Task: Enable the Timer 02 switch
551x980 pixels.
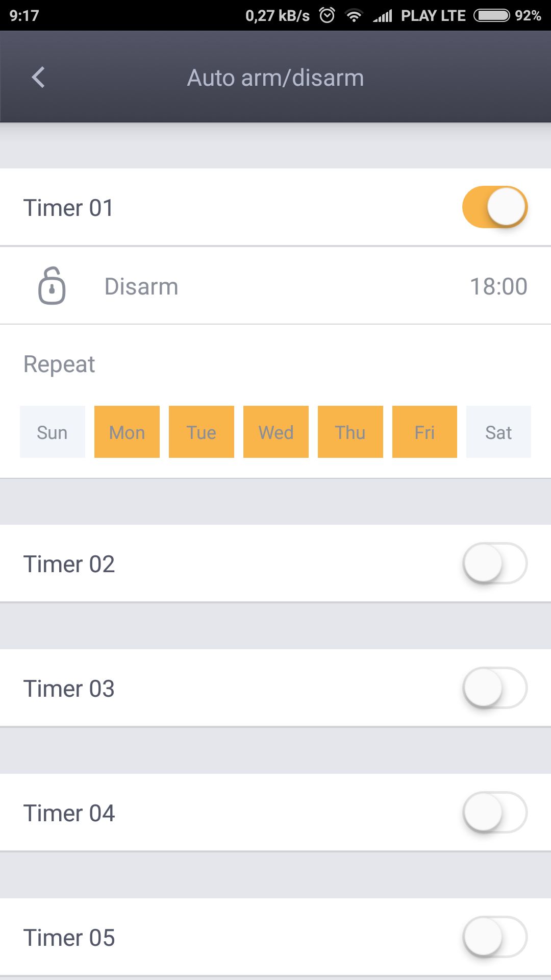Action: 494,563
